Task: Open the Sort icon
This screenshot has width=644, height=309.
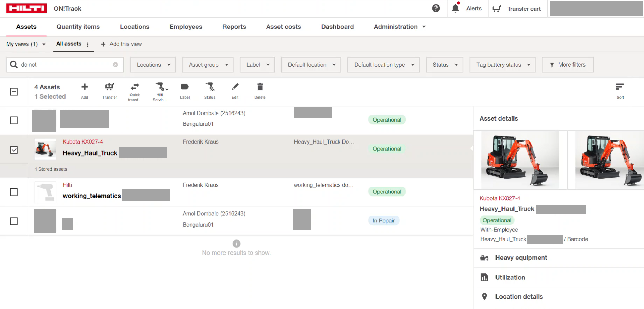Action: pyautogui.click(x=620, y=87)
